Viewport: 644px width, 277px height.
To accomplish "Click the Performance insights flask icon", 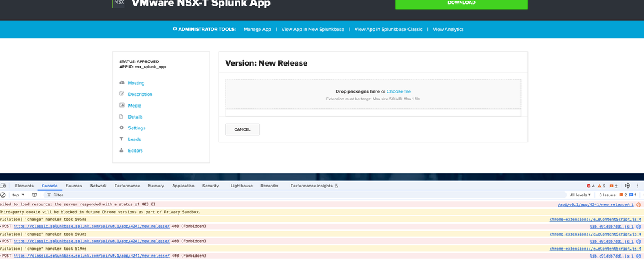I will [337, 186].
